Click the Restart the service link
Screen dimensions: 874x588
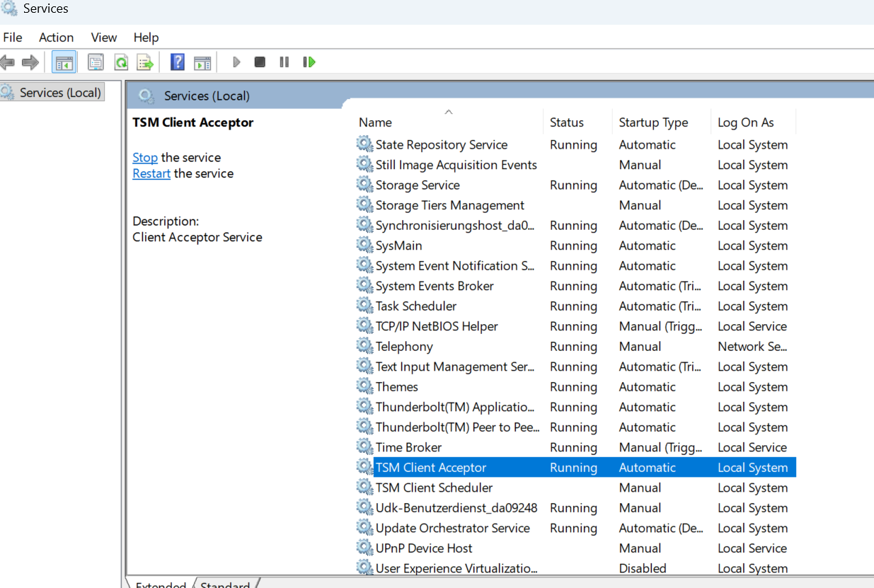click(151, 173)
